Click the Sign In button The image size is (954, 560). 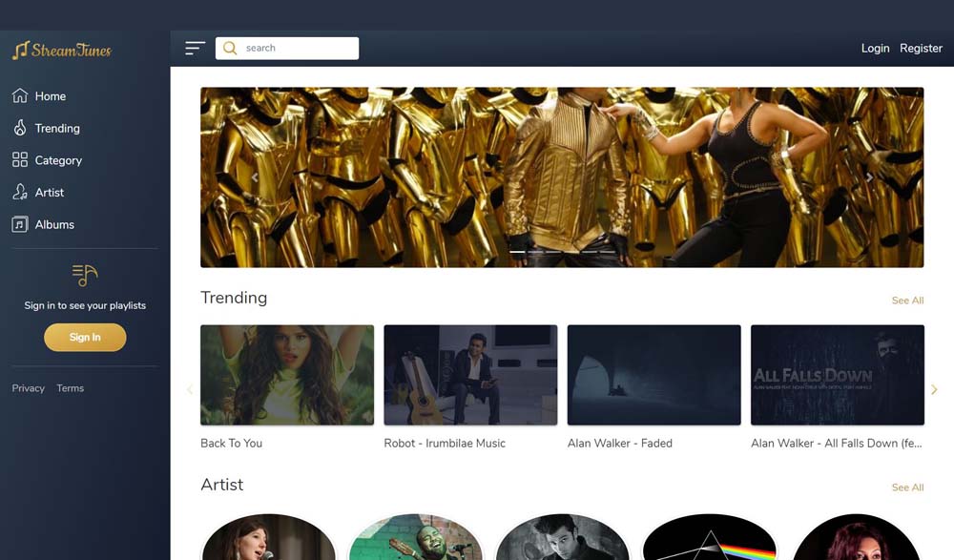click(85, 337)
